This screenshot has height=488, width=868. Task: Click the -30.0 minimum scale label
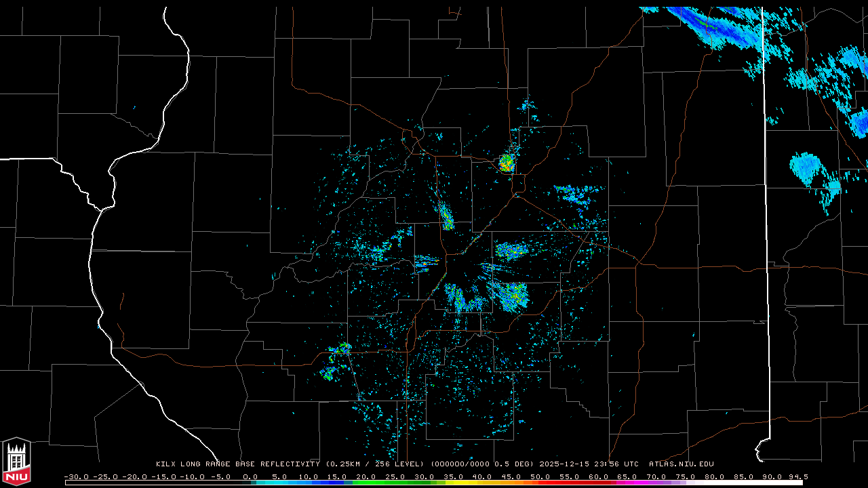click(75, 476)
